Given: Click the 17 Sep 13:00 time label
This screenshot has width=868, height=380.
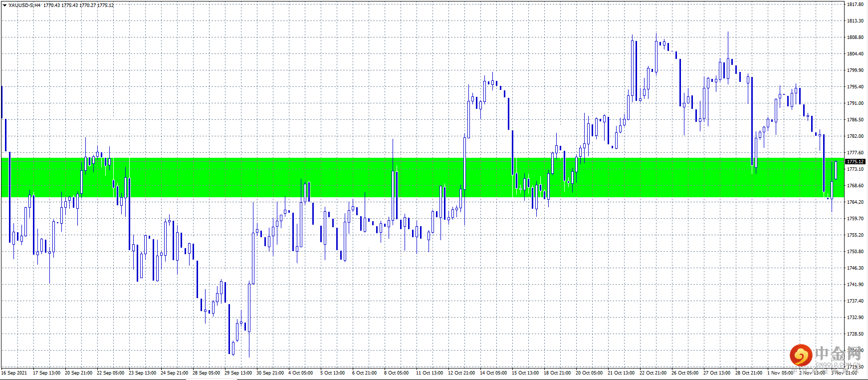Looking at the screenshot, I should (x=46, y=373).
